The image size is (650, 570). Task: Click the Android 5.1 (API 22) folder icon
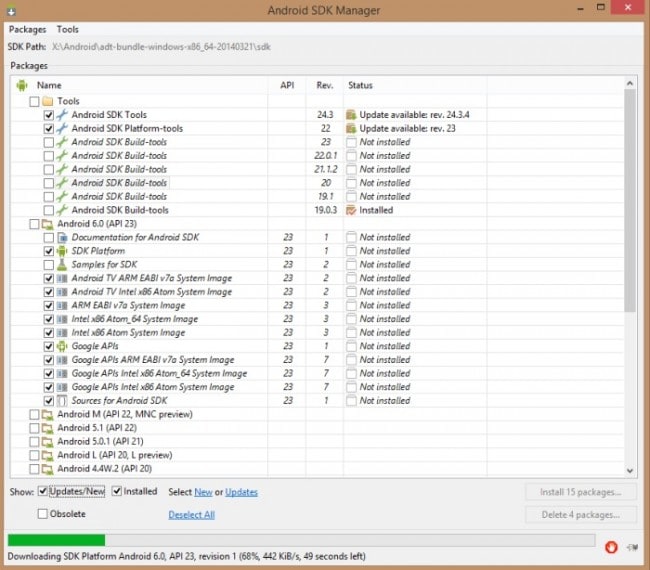tap(48, 428)
